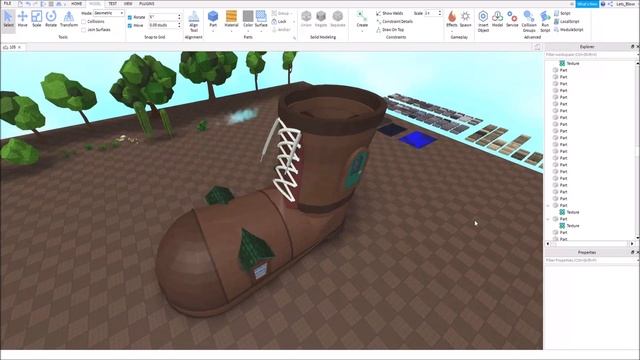The height and width of the screenshot is (360, 640).
Task: Click the Lock tool icon
Action: (x=274, y=21)
